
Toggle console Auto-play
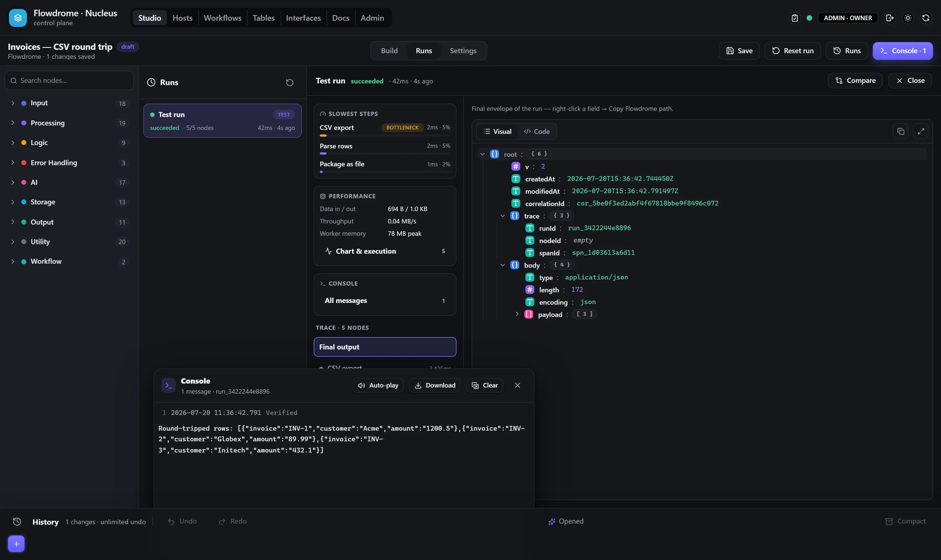point(378,385)
